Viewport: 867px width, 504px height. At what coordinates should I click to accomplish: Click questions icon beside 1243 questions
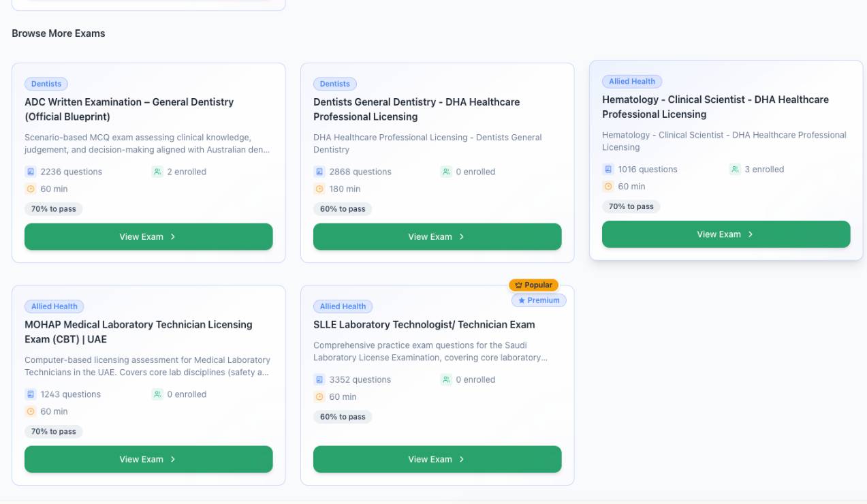(x=31, y=394)
